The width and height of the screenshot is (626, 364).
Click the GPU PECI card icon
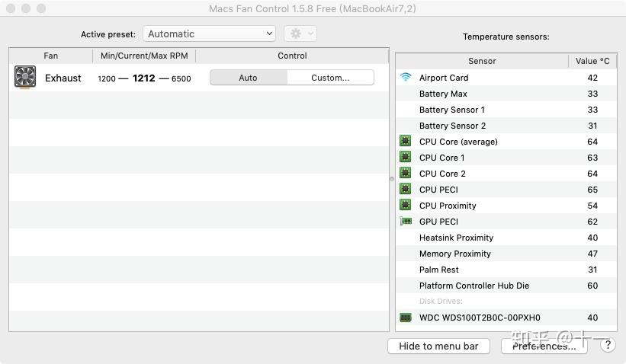(x=406, y=222)
